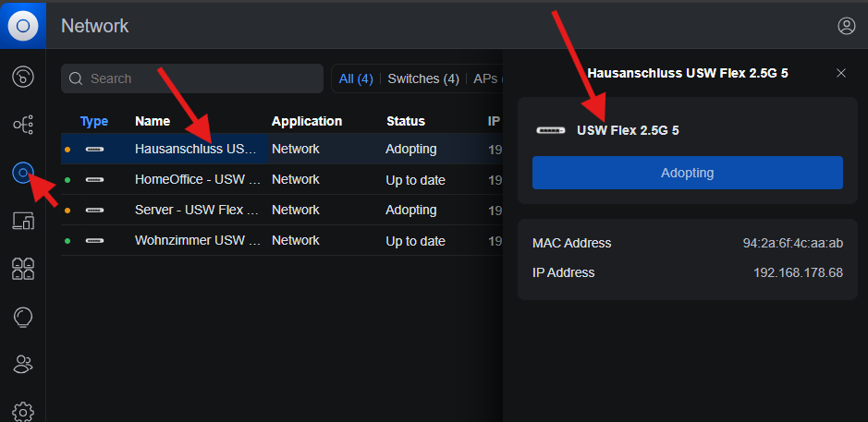
Task: Open the Topology sidebar icon
Action: [x=23, y=125]
